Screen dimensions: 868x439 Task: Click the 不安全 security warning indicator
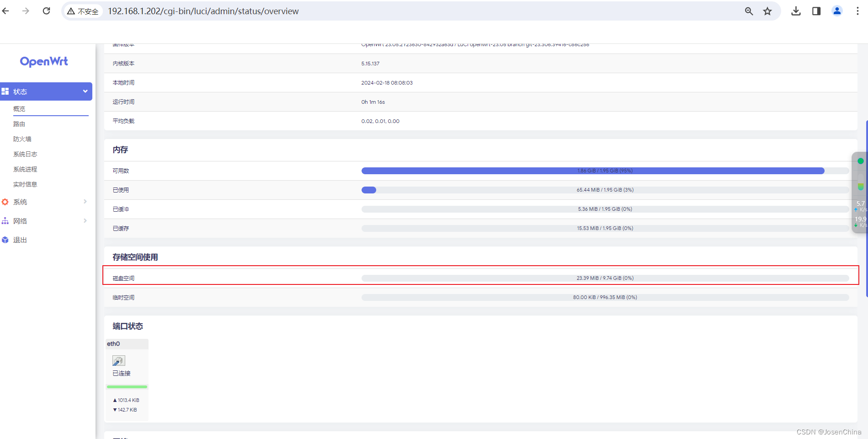click(83, 11)
